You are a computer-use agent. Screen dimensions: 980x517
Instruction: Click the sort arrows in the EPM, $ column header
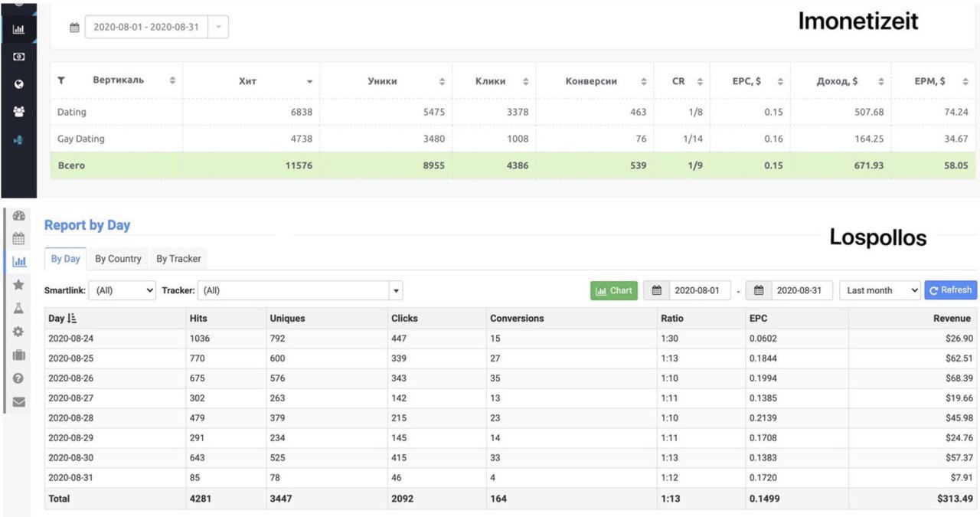click(x=965, y=81)
